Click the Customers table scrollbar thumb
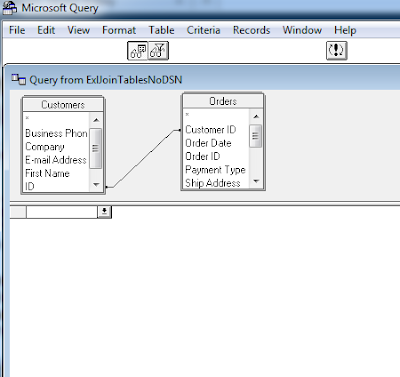The height and width of the screenshot is (377, 400). pyautogui.click(x=96, y=148)
